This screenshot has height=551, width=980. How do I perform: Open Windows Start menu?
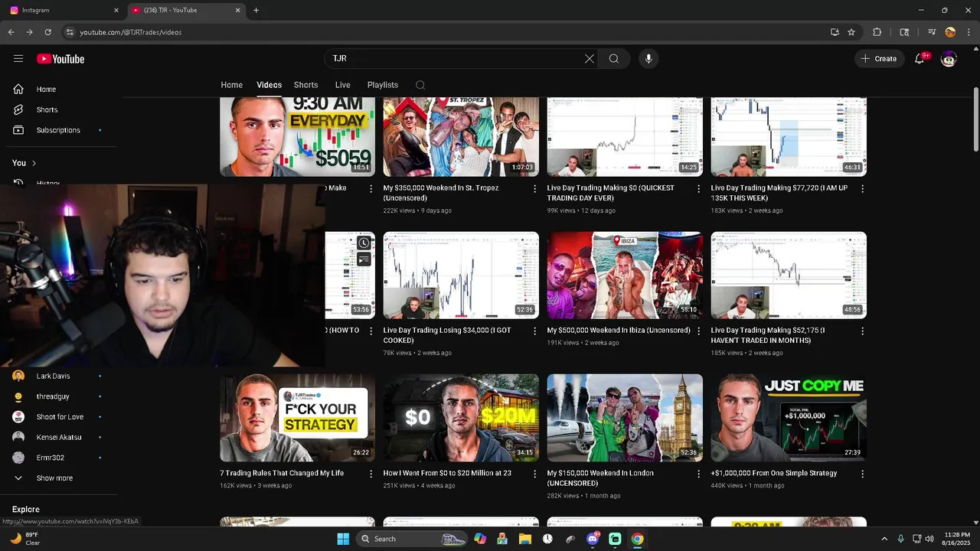click(343, 539)
